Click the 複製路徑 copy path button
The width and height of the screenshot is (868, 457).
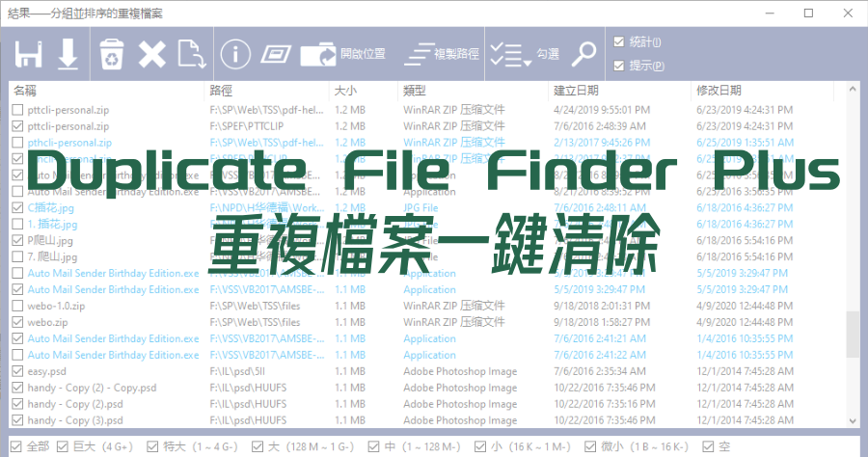click(440, 54)
